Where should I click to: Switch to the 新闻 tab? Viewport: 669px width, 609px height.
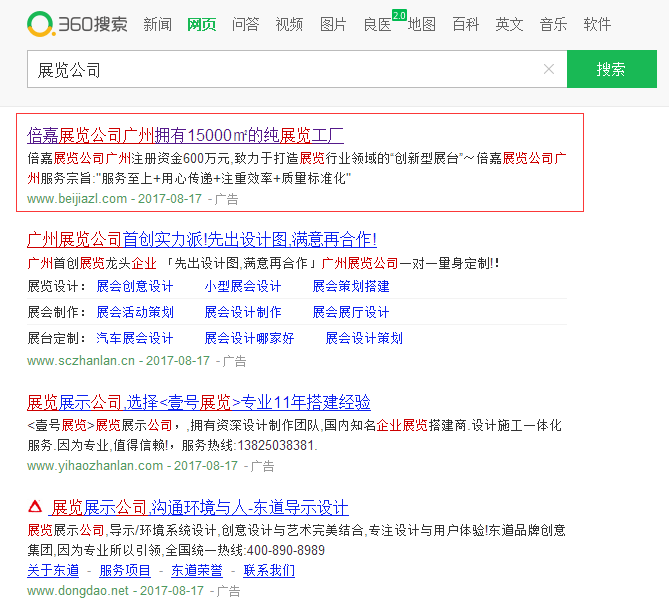[157, 24]
